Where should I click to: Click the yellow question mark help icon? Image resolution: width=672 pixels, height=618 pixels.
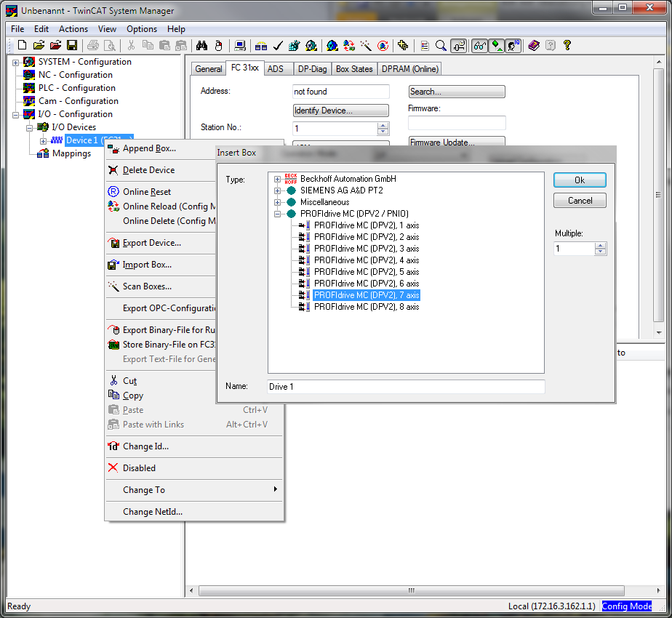(x=567, y=45)
